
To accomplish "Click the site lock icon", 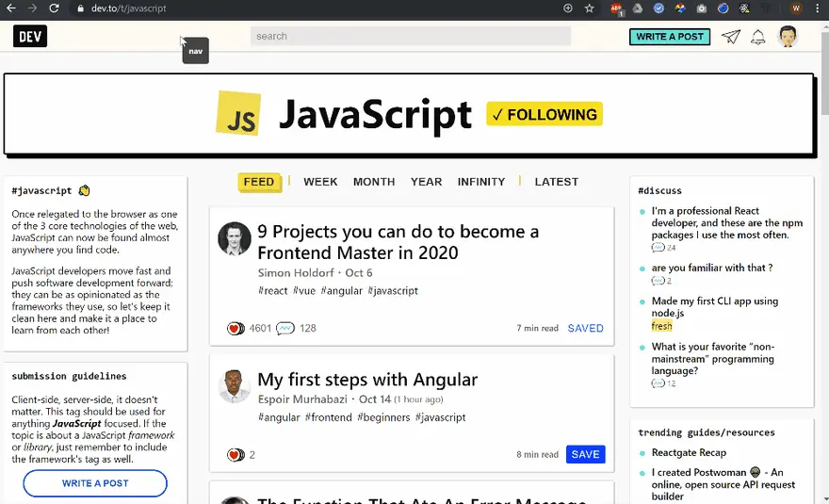I will [x=80, y=8].
